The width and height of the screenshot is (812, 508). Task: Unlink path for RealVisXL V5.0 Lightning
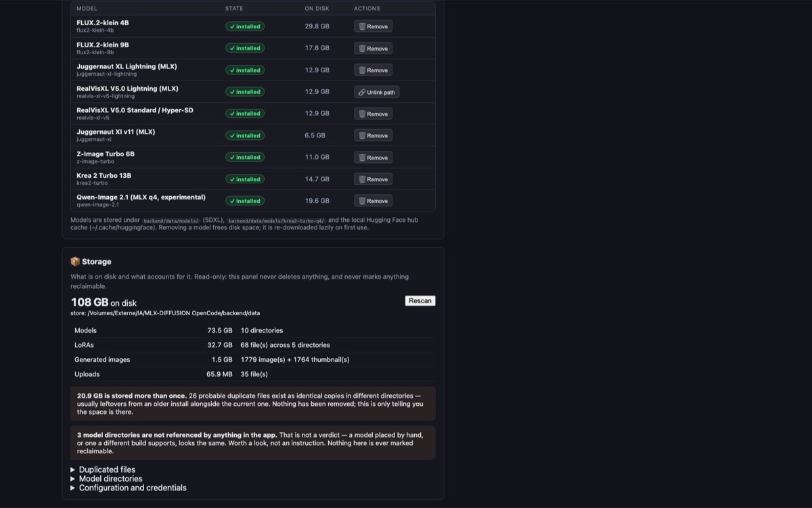coord(376,92)
